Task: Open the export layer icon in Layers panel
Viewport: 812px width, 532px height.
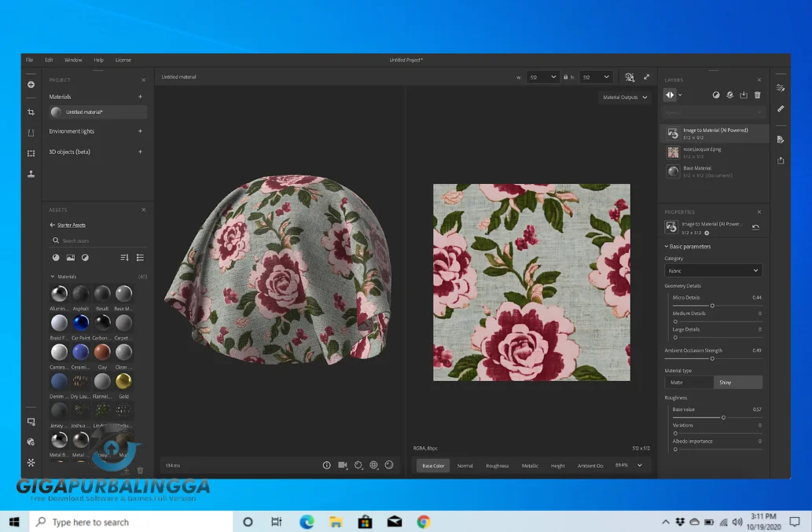Action: [744, 94]
